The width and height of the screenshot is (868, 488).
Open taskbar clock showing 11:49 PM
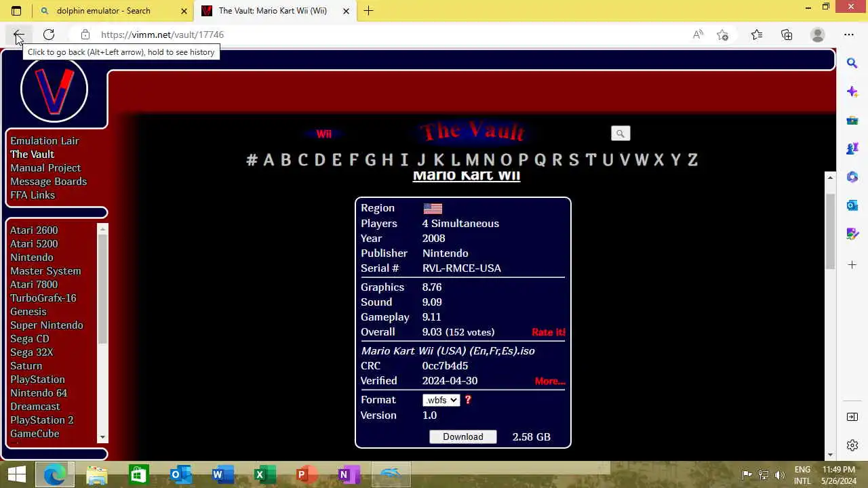pyautogui.click(x=839, y=474)
